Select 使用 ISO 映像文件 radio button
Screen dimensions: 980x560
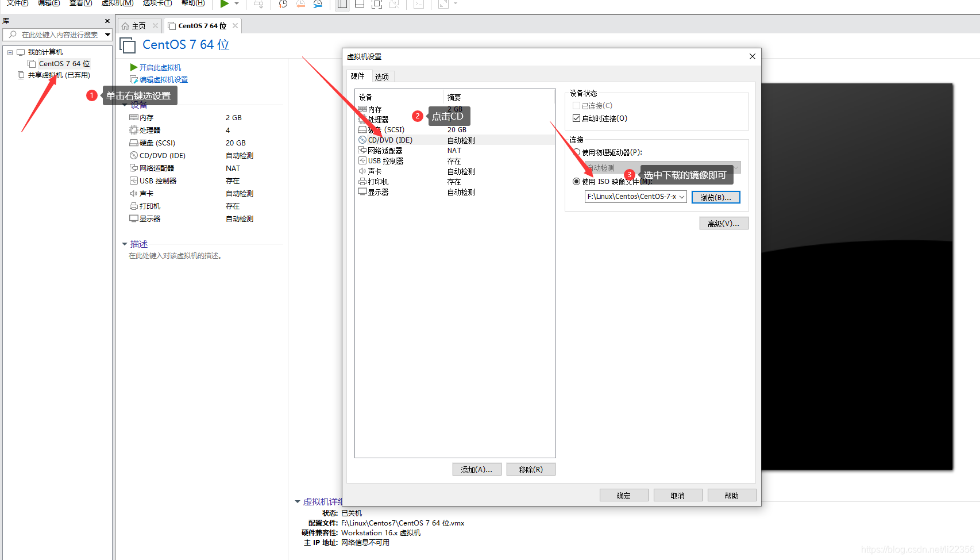tap(576, 182)
